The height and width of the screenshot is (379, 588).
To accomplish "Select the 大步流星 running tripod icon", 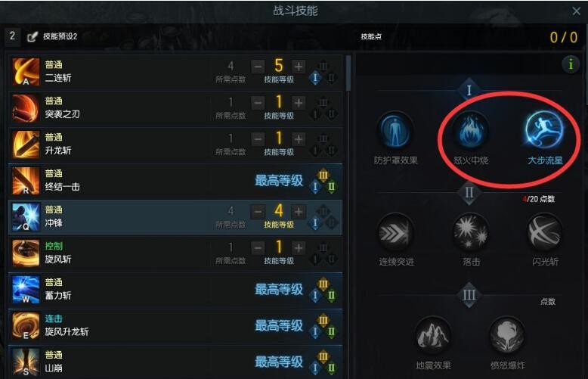I will 544,129.
